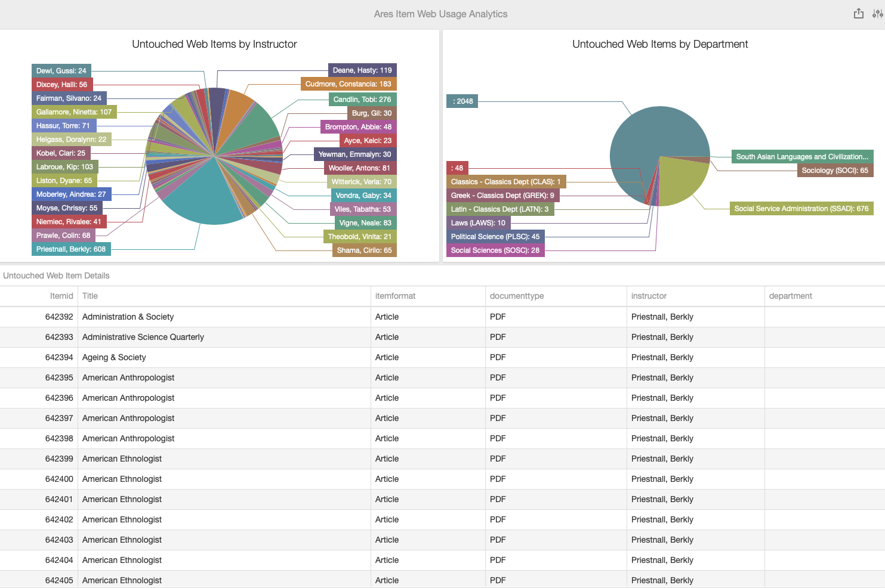Click the documenttype column header
The width and height of the screenshot is (885, 588).
point(517,296)
